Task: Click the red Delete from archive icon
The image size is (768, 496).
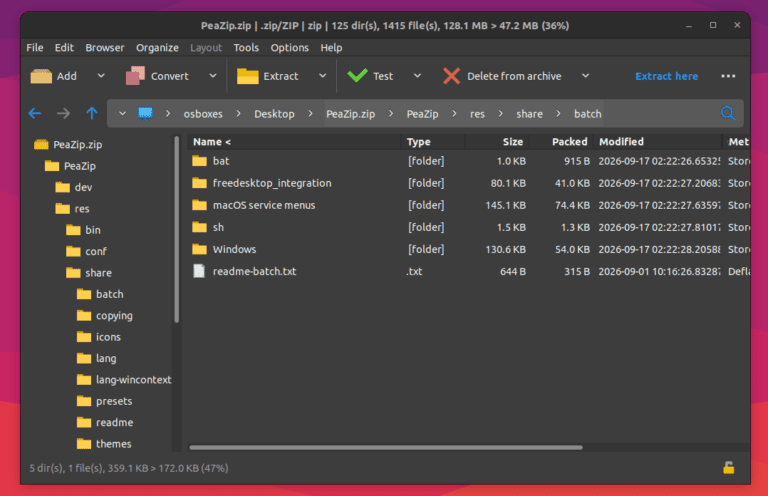Action: [x=451, y=76]
